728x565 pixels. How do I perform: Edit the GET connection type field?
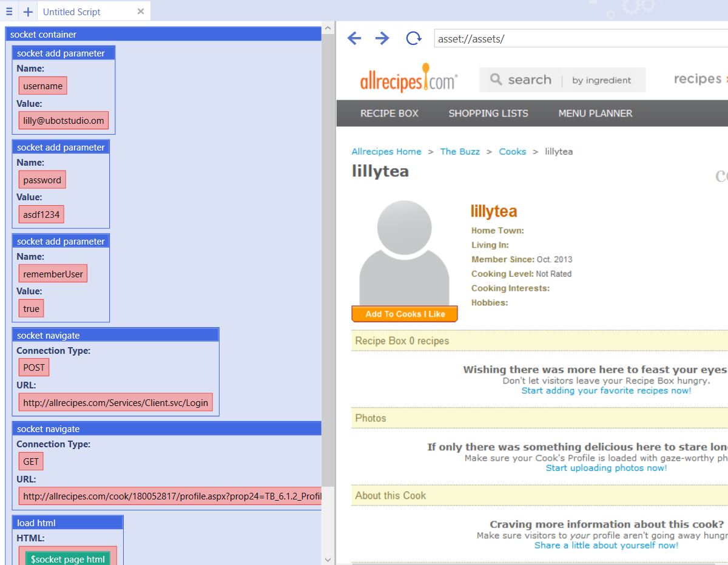(x=31, y=462)
